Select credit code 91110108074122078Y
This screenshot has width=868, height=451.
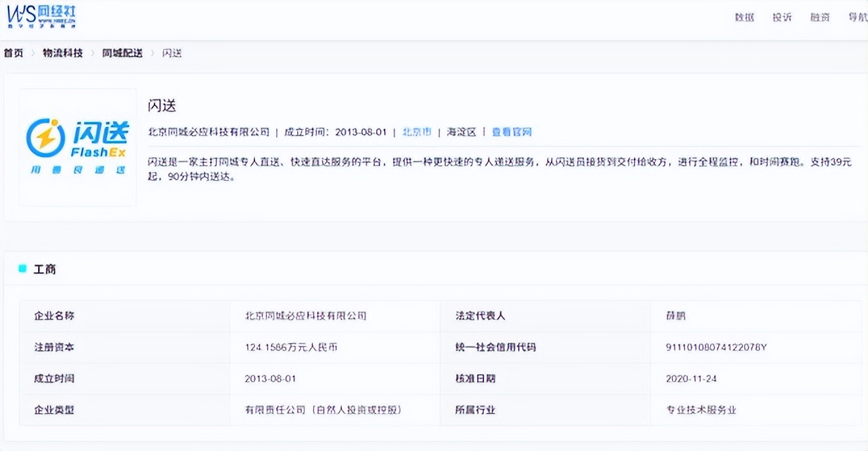[716, 347]
